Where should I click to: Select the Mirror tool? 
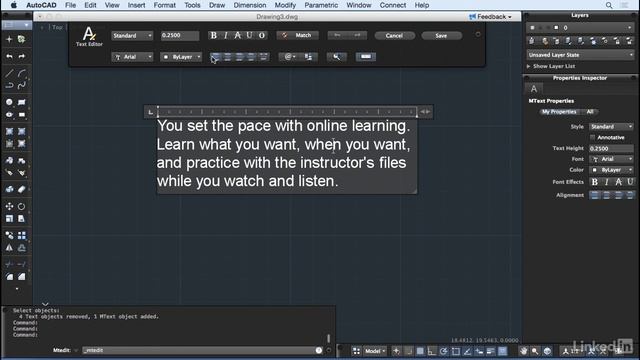pos(9,248)
